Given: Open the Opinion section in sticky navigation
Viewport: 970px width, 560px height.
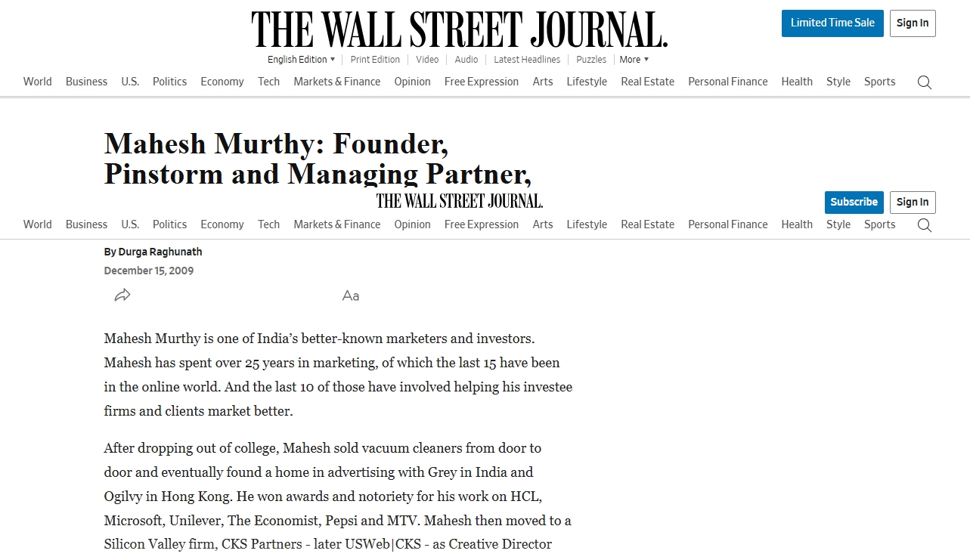Looking at the screenshot, I should pos(412,224).
